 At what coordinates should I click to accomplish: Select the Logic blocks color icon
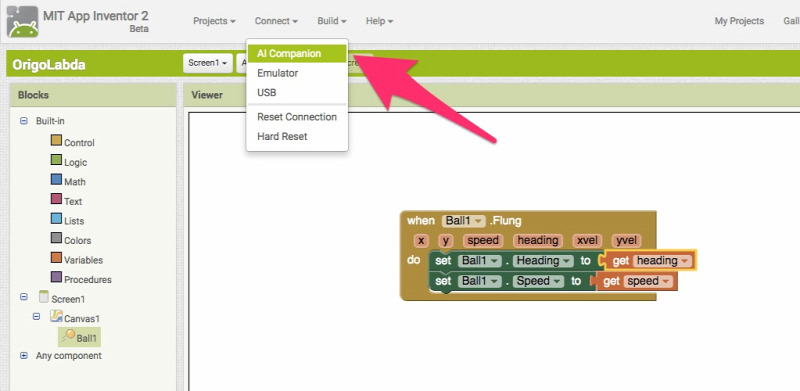(56, 160)
